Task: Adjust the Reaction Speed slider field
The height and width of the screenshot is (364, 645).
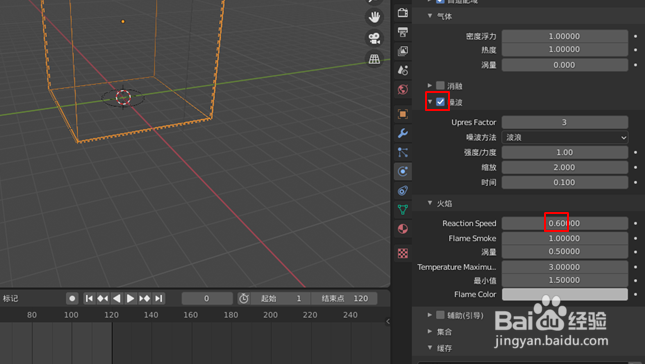Action: [565, 223]
